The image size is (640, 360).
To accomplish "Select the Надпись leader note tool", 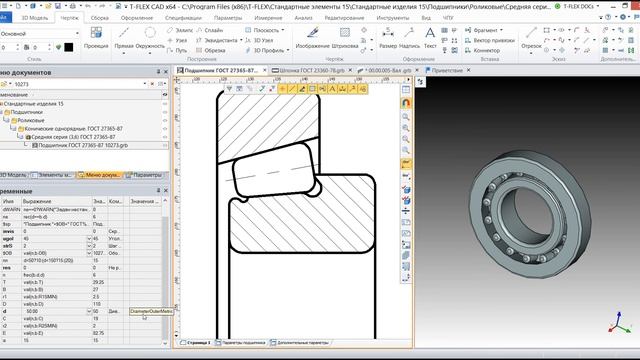I will pos(409,38).
